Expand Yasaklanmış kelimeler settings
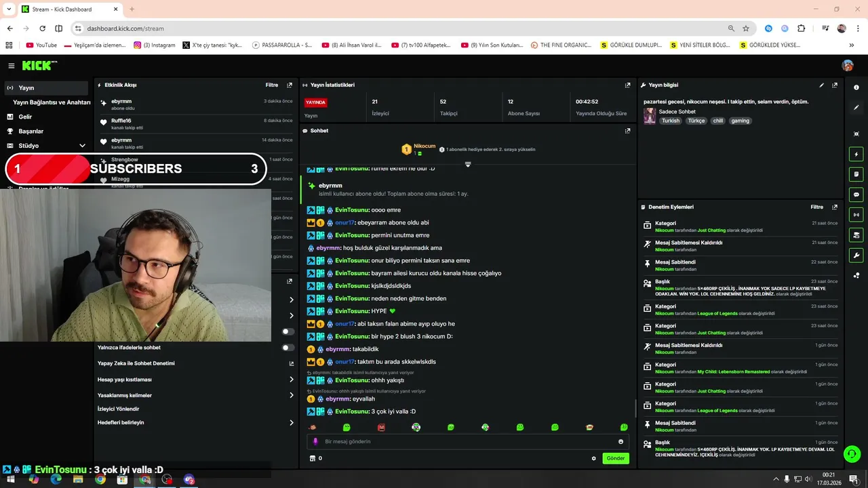Image resolution: width=868 pixels, height=488 pixels. point(292,395)
